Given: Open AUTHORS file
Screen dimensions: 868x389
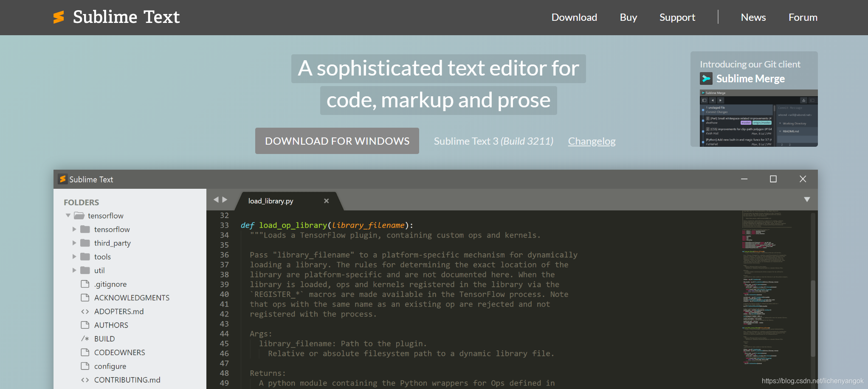Looking at the screenshot, I should pos(111,325).
